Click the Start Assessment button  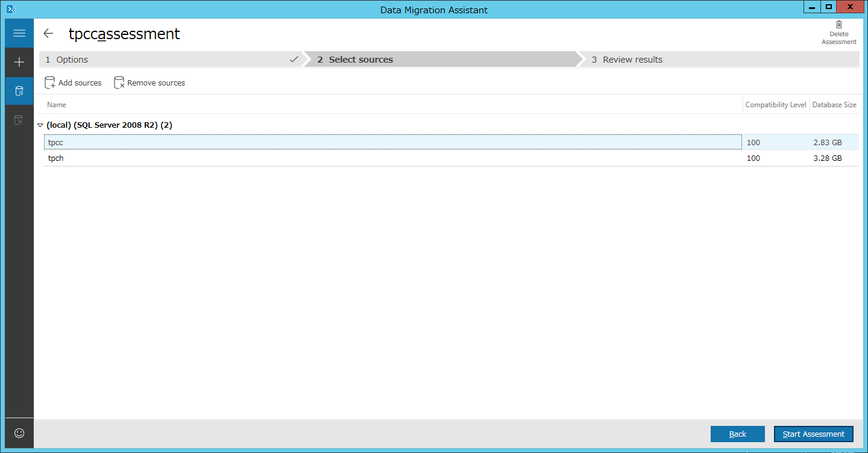[x=814, y=434]
